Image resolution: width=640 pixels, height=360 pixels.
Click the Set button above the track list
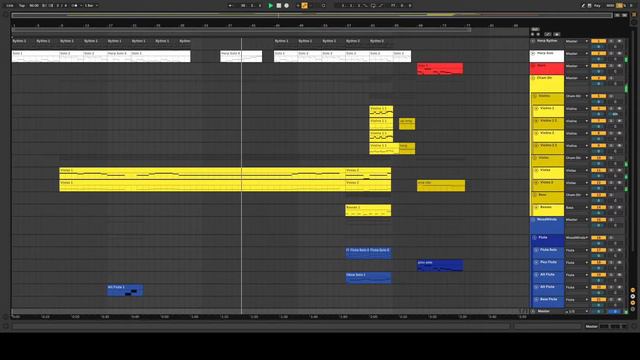tap(535, 29)
